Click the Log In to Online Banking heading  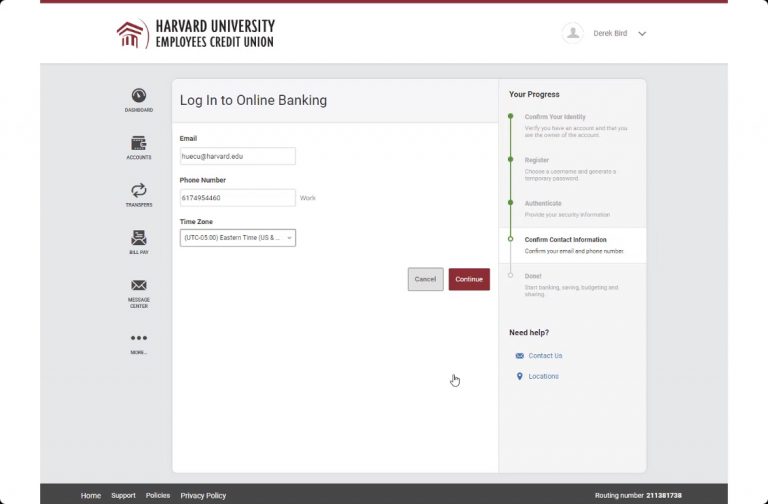(x=253, y=100)
